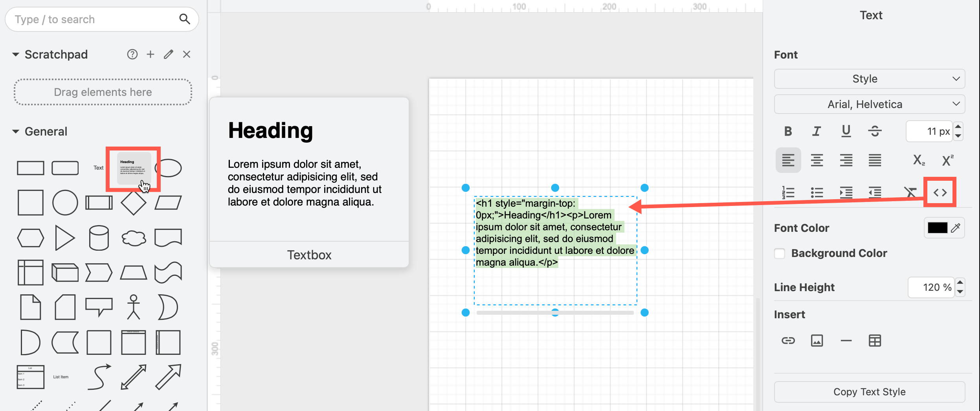The width and height of the screenshot is (980, 411).
Task: Decrease text indent
Action: [875, 193]
